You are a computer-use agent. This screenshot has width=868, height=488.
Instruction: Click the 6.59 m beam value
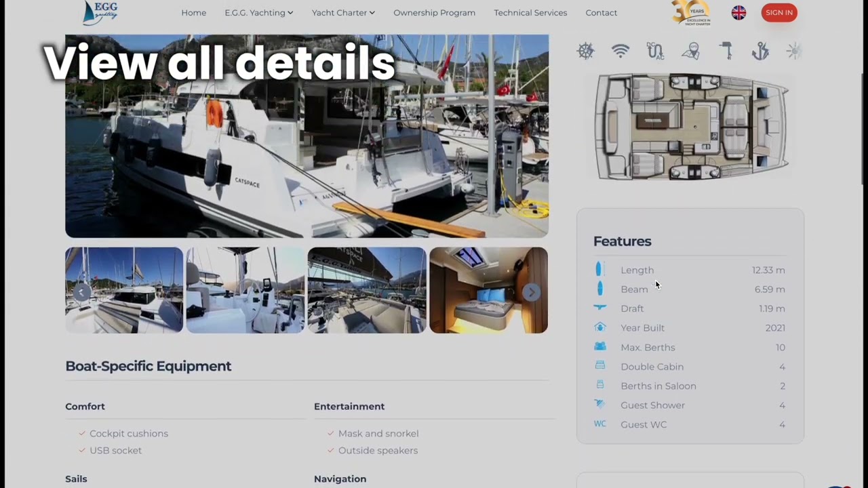770,289
